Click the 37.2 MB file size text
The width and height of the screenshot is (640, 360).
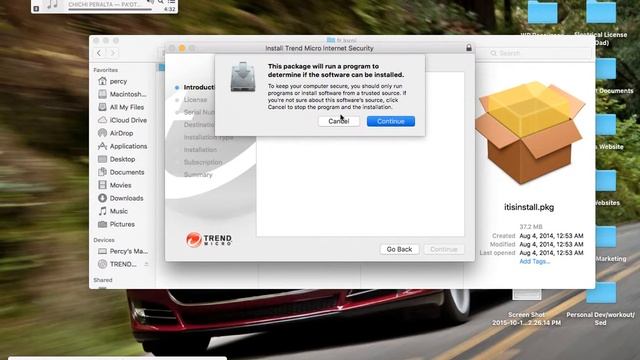pyautogui.click(x=531, y=227)
